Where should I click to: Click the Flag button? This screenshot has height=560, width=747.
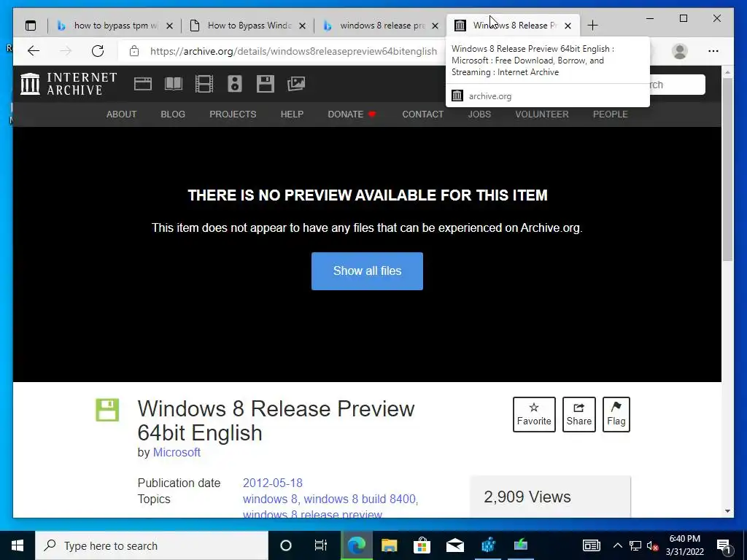click(x=616, y=414)
